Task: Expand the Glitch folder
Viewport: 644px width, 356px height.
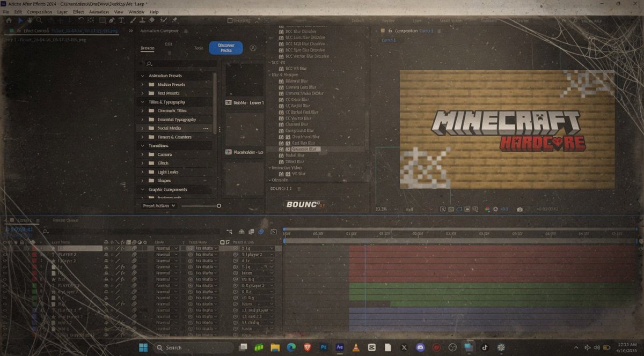Action: tap(142, 164)
